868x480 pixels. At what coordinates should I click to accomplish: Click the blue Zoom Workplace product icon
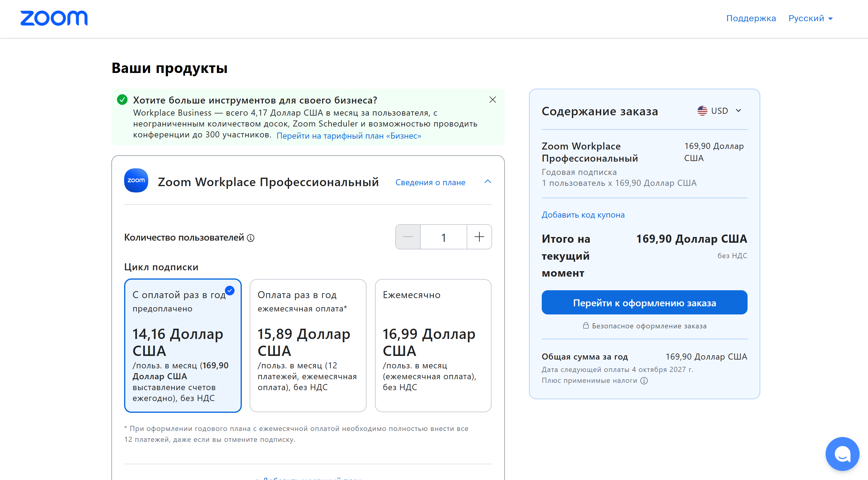coord(136,181)
